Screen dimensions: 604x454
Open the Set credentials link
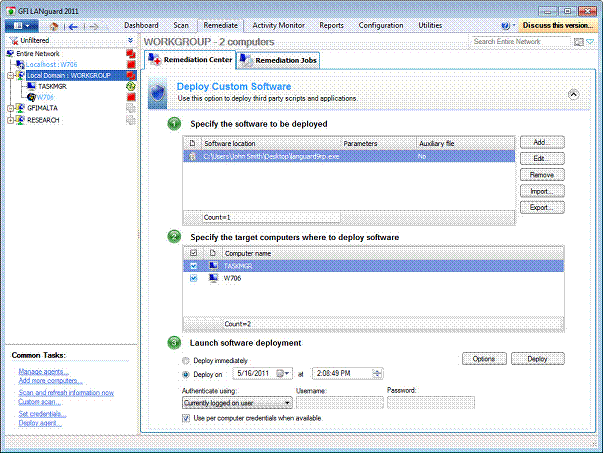pyautogui.click(x=42, y=414)
